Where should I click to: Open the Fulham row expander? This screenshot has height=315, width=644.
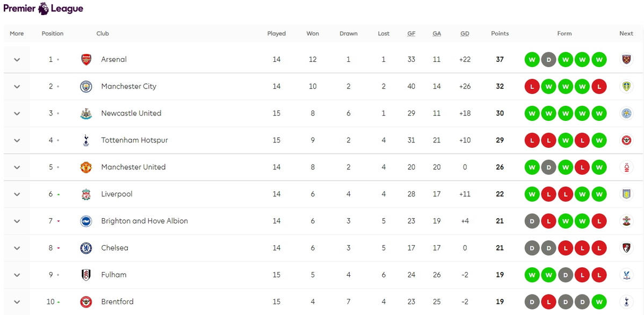pos(17,275)
